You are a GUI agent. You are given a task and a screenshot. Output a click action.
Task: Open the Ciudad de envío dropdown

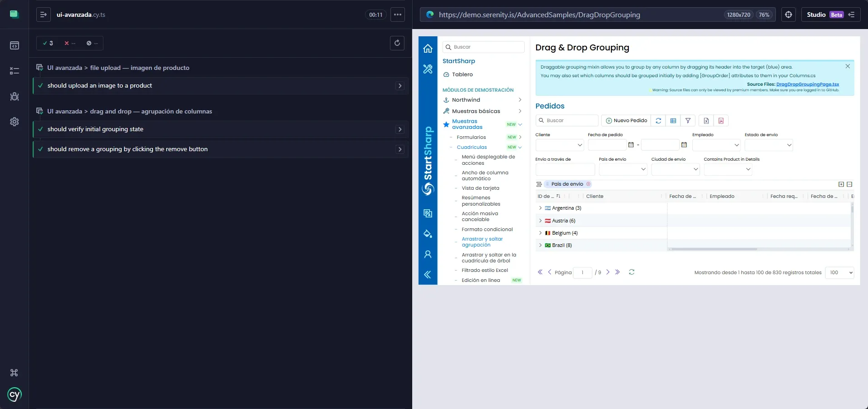point(676,169)
